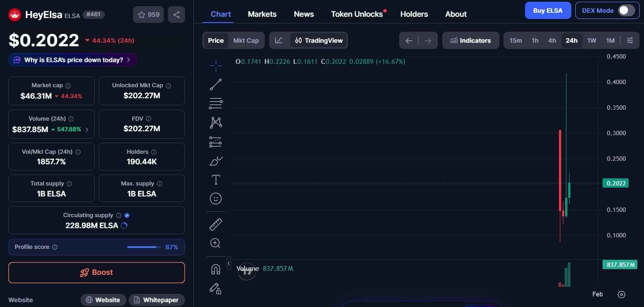The image size is (644, 307).
Task: Star HeyElsa to add it to watchlist
Action: click(142, 14)
